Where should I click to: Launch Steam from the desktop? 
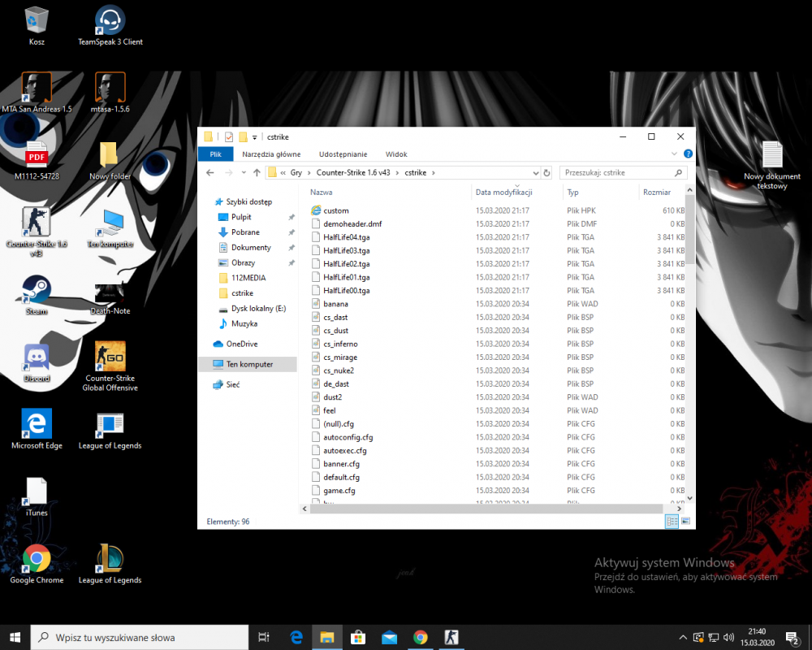point(35,292)
